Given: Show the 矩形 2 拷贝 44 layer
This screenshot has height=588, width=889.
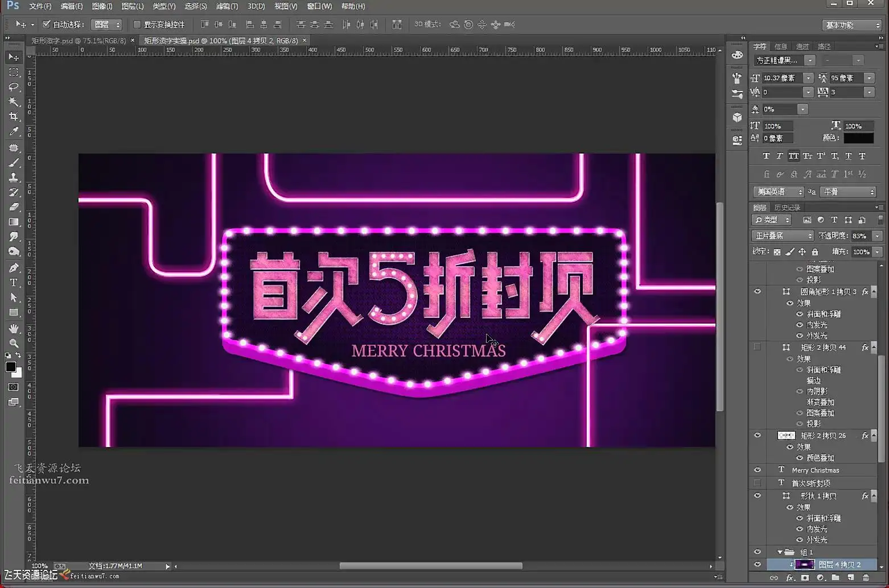Looking at the screenshot, I should coord(757,347).
